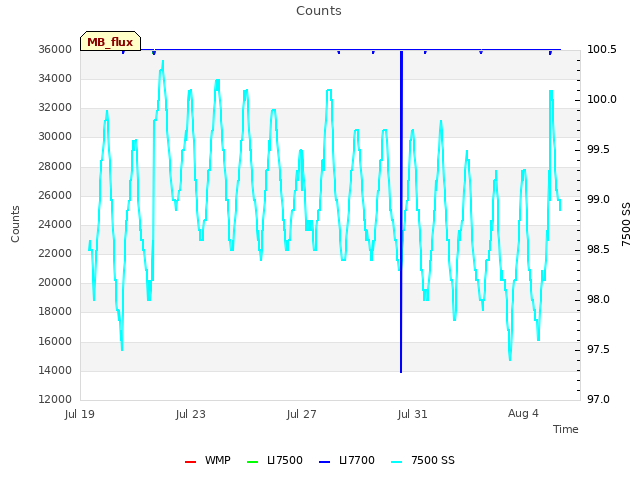Select the WMP legend entry
The height and width of the screenshot is (480, 640).
[x=208, y=460]
